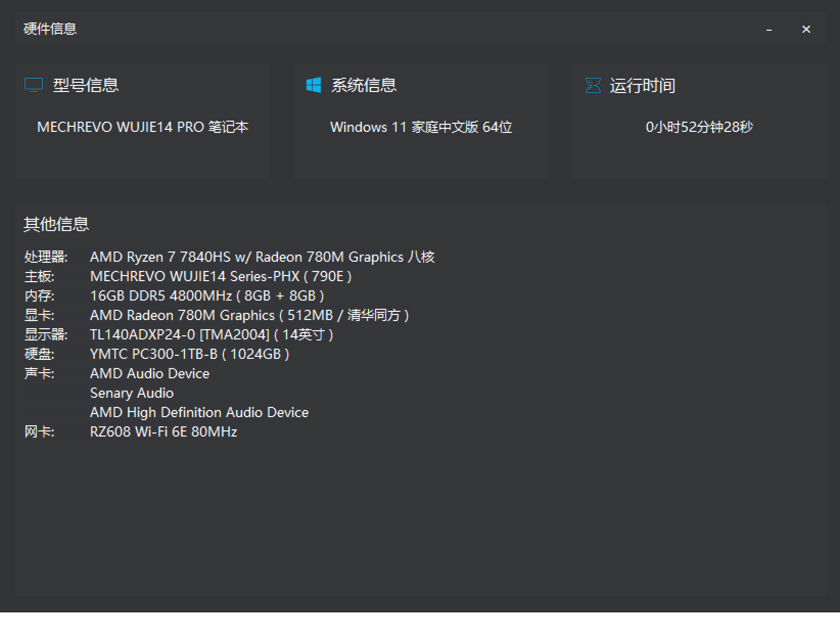This screenshot has width=840, height=639.
Task: Select the 运行时间 heading
Action: tap(642, 85)
